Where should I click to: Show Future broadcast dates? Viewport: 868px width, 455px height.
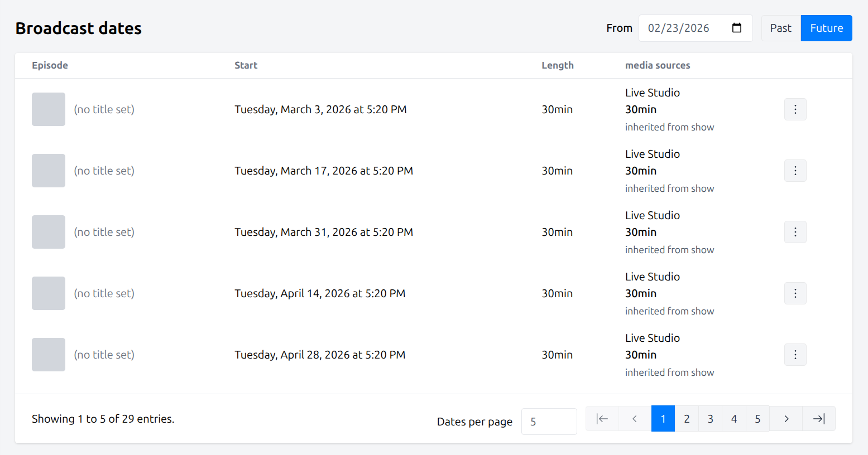coord(827,28)
